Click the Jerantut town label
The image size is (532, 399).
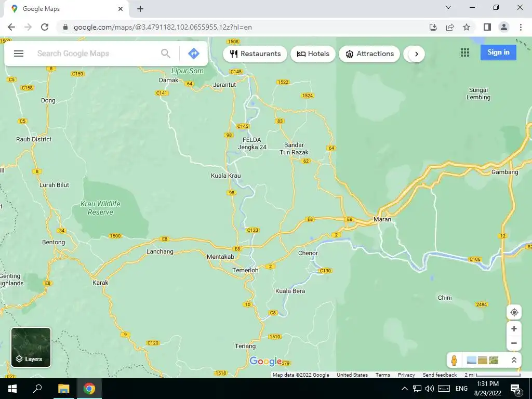(x=224, y=85)
